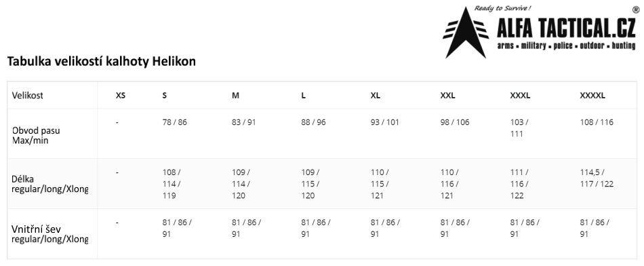644x266 pixels.
Task: Click the XL size column header
Action: pyautogui.click(x=376, y=96)
